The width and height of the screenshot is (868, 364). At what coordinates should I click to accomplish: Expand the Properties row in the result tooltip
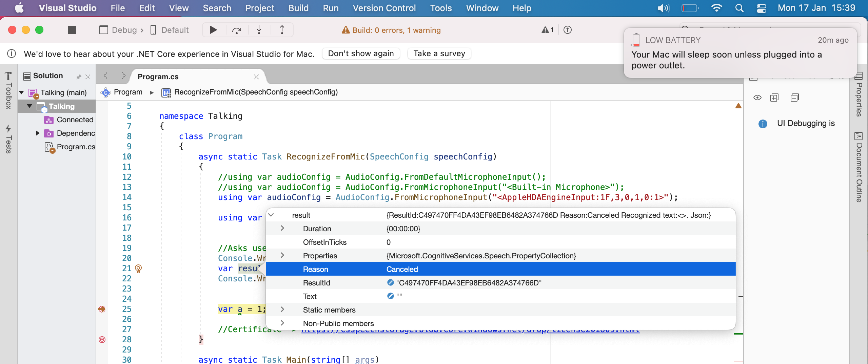coord(282,255)
